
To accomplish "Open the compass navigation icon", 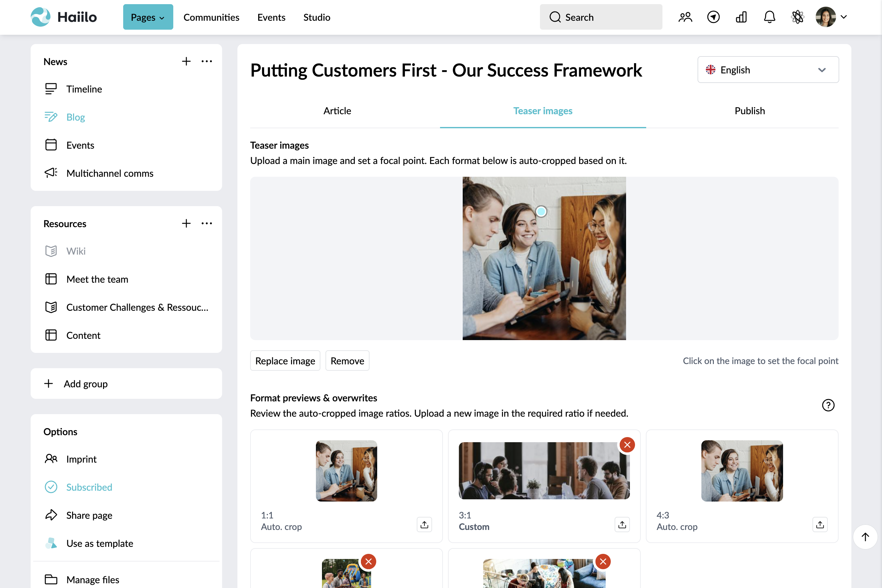I will click(x=713, y=17).
